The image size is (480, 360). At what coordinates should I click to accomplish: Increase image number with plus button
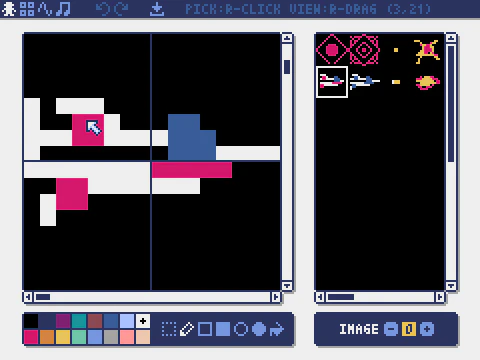427,329
